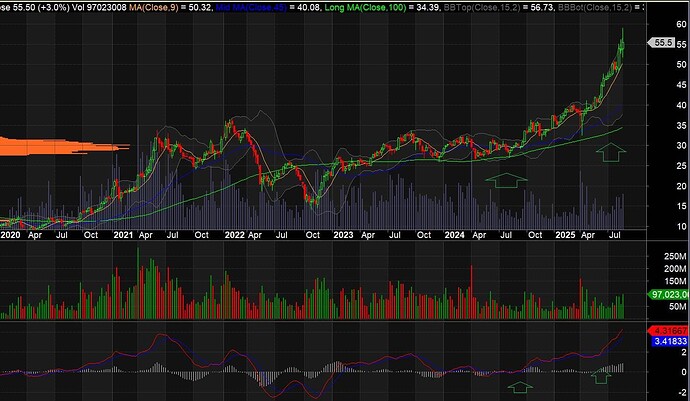This screenshot has width=690, height=401.
Task: Click the 35 price axis label
Action: [682, 126]
